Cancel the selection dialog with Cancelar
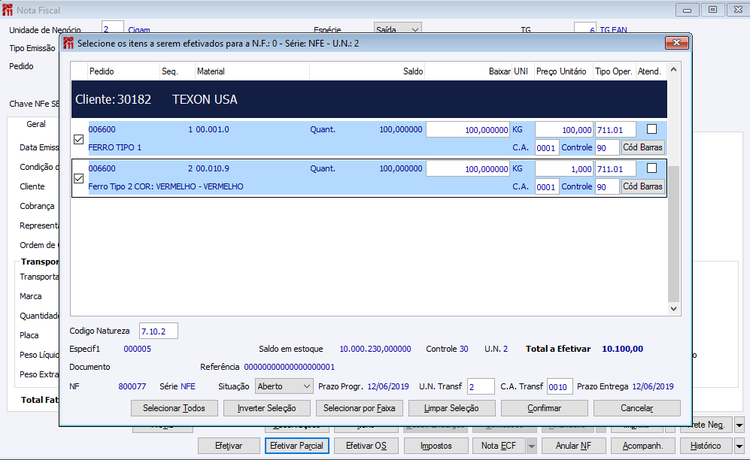 (x=637, y=408)
